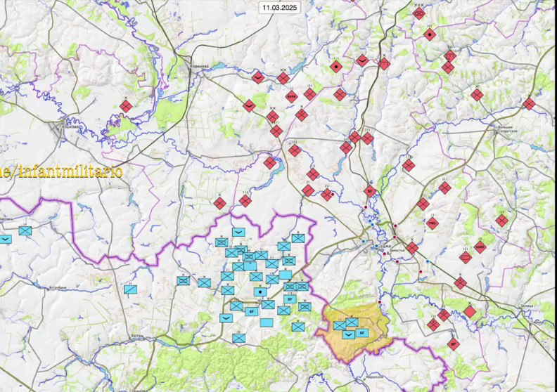Click the isolated red diamond west of Korenevo

[x=126, y=106]
